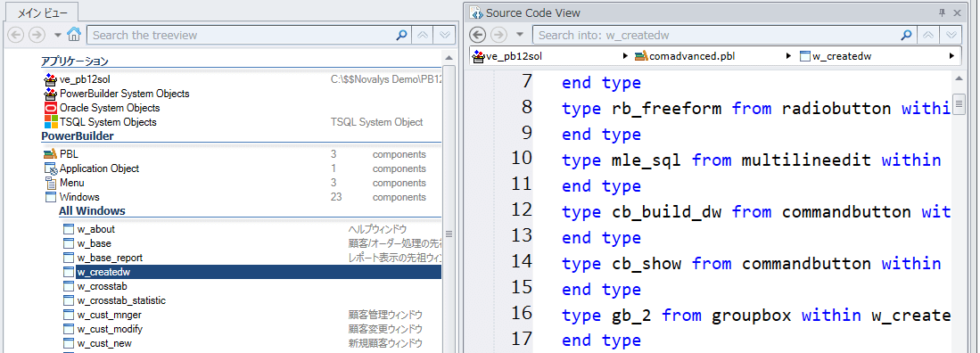The height and width of the screenshot is (353, 980).
Task: Click the Application Object icon
Action: 51,168
